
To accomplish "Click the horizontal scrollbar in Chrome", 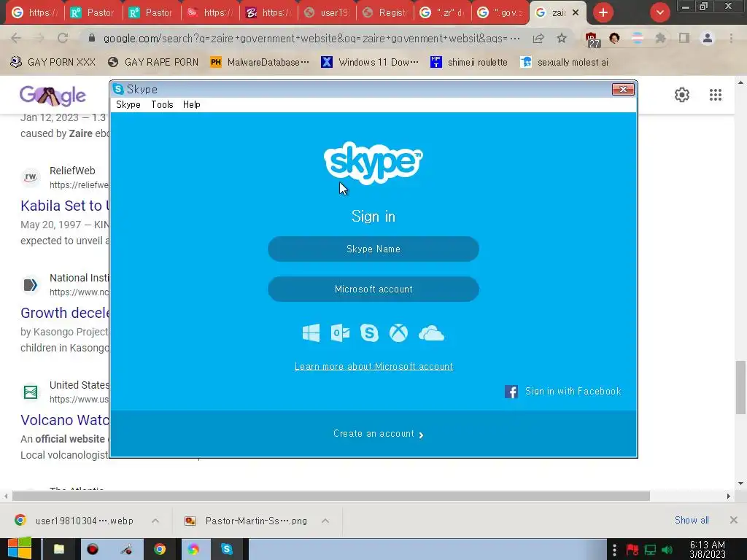I will click(331, 496).
